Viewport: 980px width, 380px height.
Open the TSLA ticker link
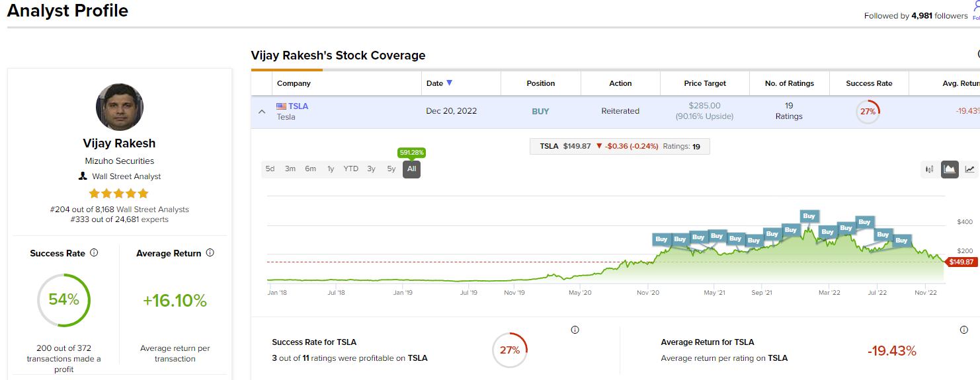point(298,106)
